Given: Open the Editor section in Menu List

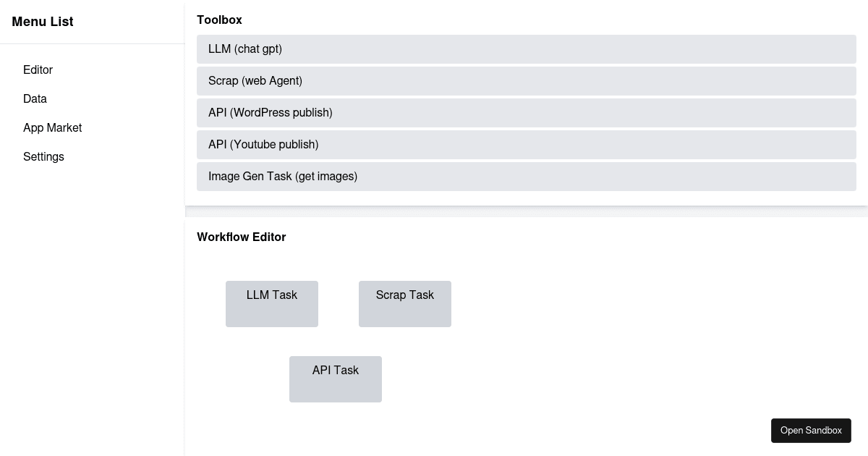Looking at the screenshot, I should coord(38,69).
